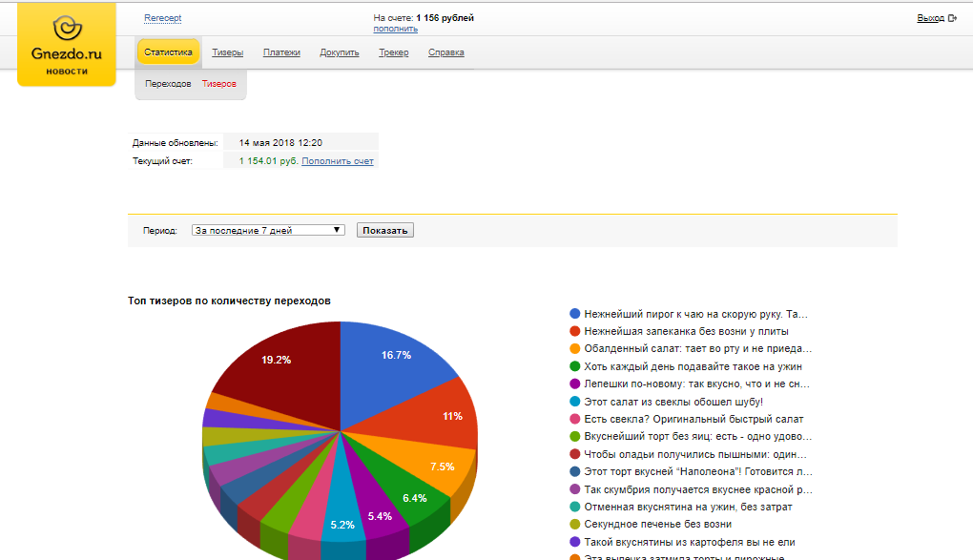This screenshot has width=973, height=560.
Task: Open the Справка help page
Action: 446,52
